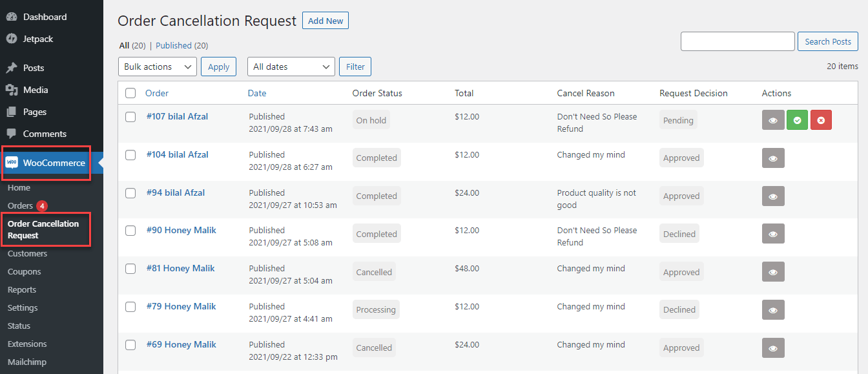Expand the All dates dropdown
Image resolution: width=868 pixels, height=374 pixels.
[x=291, y=67]
